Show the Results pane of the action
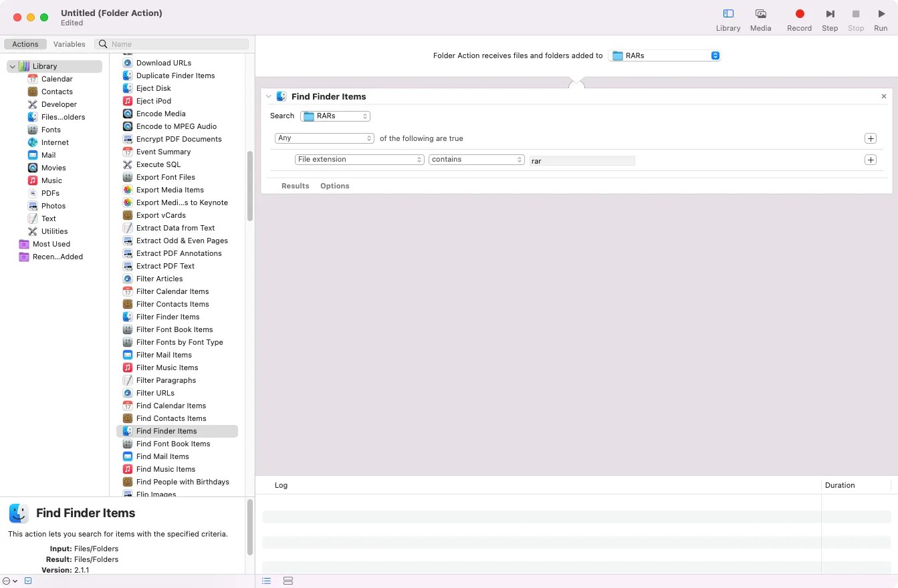898x588 pixels. (x=295, y=186)
